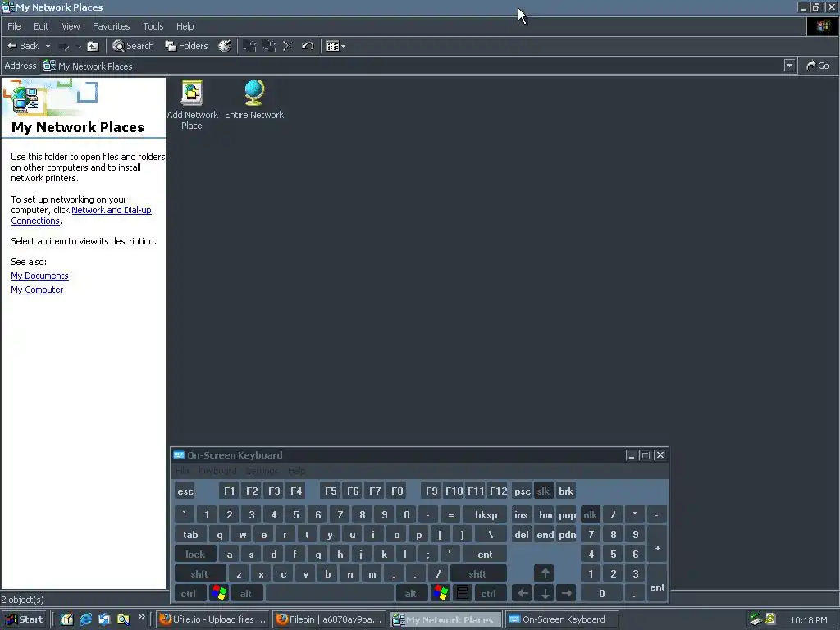
Task: Launch Internet Explorer from Quick Launch
Action: [85, 619]
